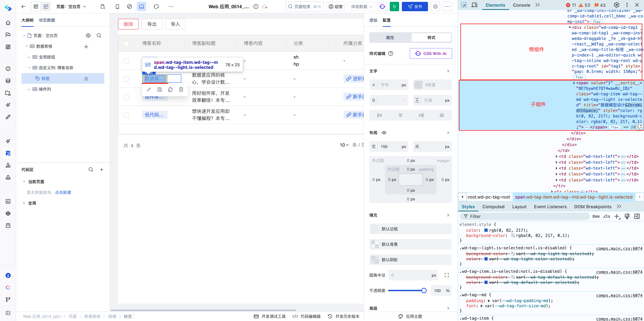
Task: Select center text alignment icon
Action: [400, 115]
